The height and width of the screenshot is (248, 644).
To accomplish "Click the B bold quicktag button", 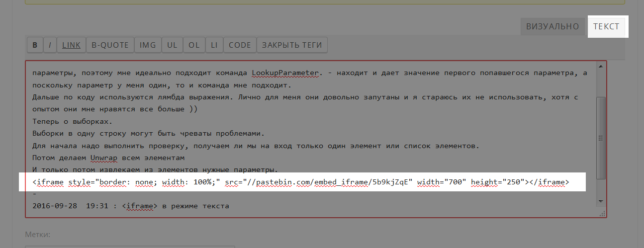I will (35, 45).
